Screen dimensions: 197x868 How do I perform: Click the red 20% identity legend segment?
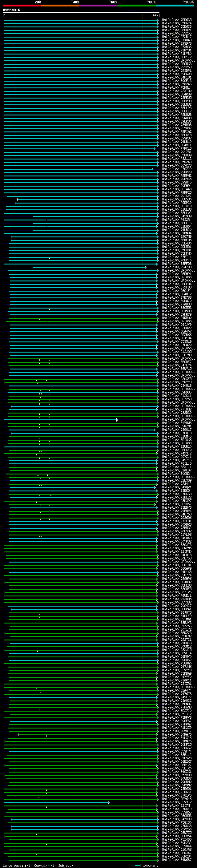pyautogui.click(x=22, y=6)
